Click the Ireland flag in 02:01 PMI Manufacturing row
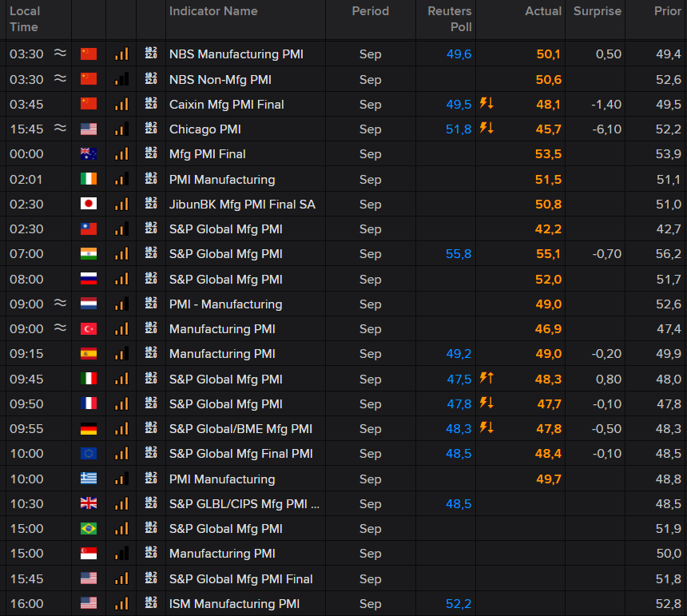The height and width of the screenshot is (616, 687). (x=89, y=179)
